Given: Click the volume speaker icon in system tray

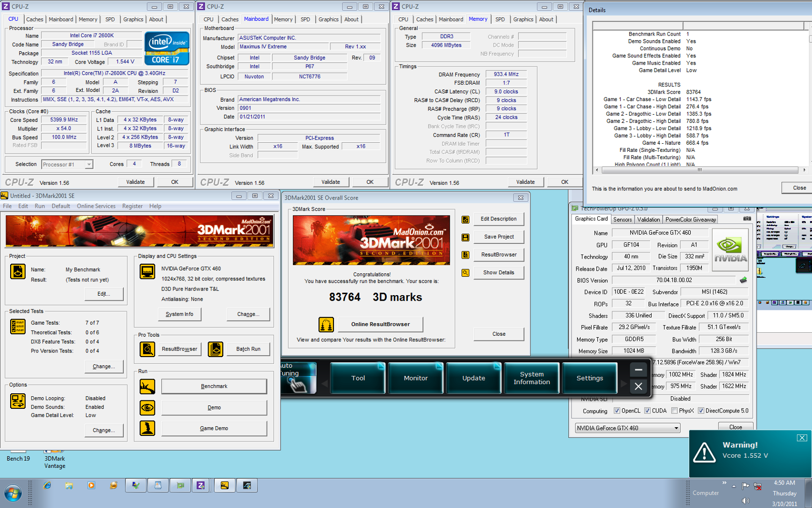Looking at the screenshot, I should tap(745, 500).
